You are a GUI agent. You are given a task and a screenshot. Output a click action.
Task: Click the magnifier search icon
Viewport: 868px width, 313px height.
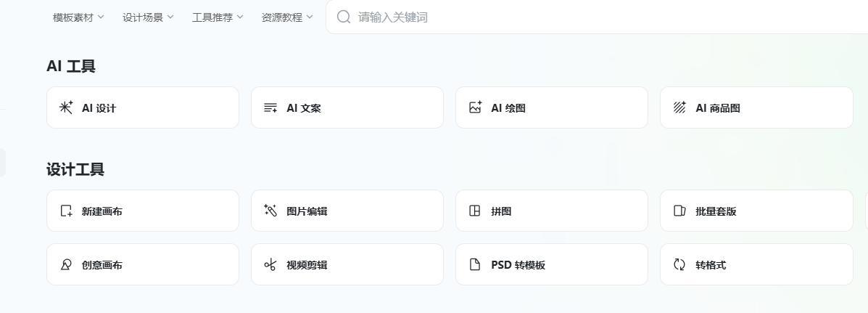344,17
